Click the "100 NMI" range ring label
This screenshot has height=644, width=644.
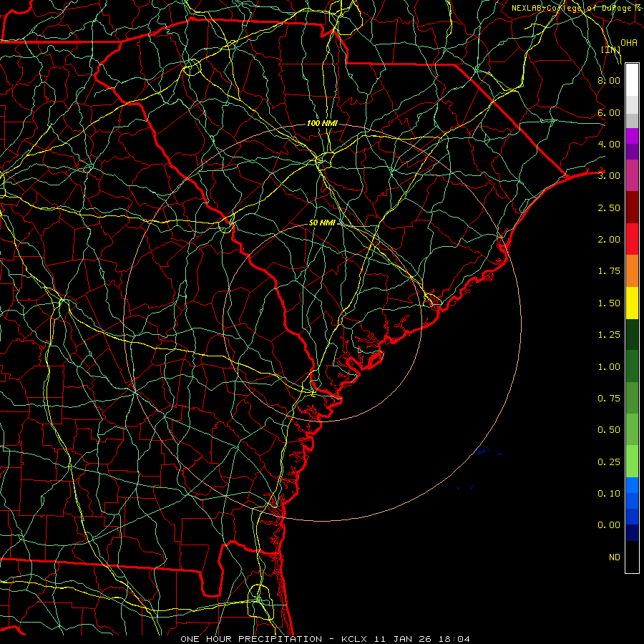(x=322, y=123)
